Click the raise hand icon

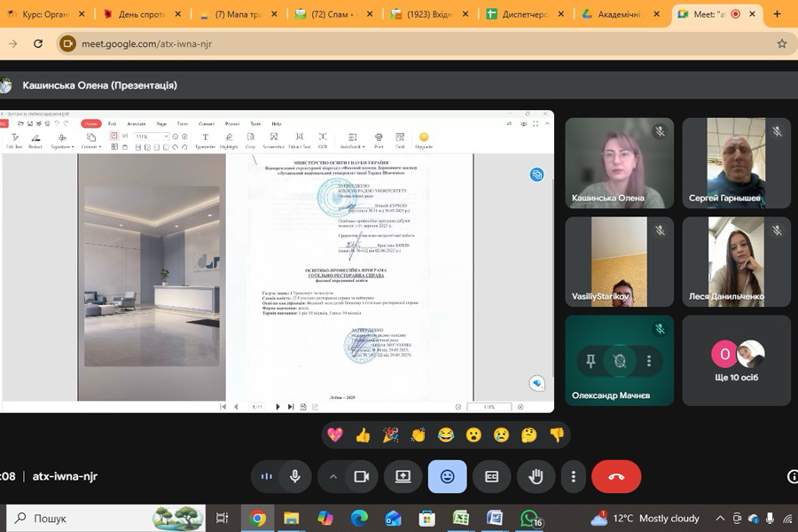click(x=536, y=476)
